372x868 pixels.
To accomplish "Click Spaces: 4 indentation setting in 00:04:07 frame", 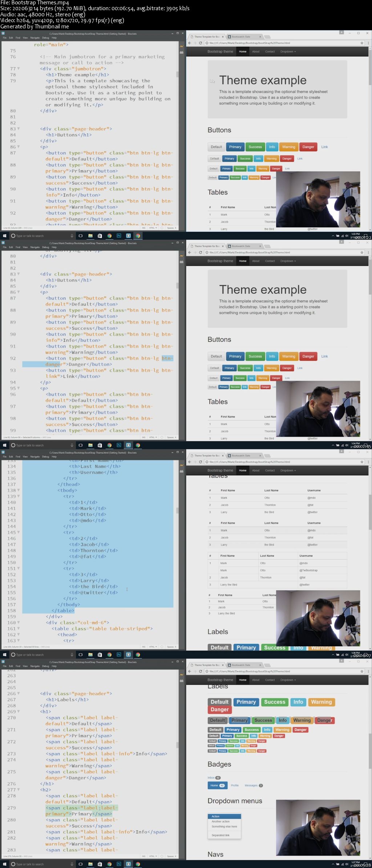I will (171, 647).
